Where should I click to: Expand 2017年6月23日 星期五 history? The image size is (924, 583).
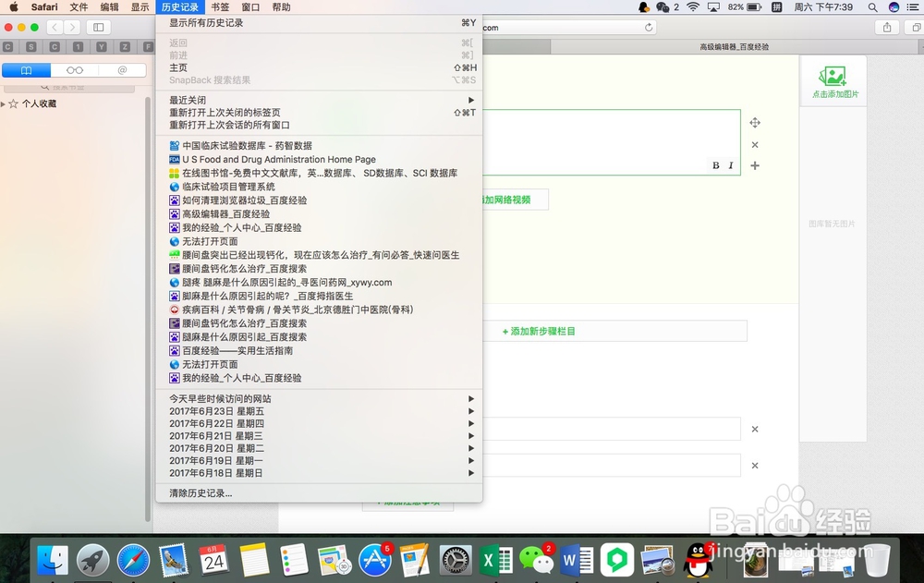pyautogui.click(x=319, y=411)
